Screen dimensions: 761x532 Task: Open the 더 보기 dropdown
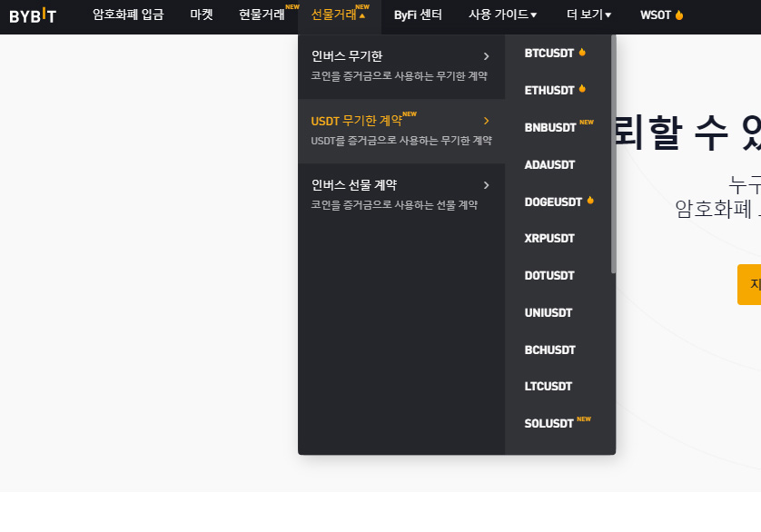pos(588,15)
